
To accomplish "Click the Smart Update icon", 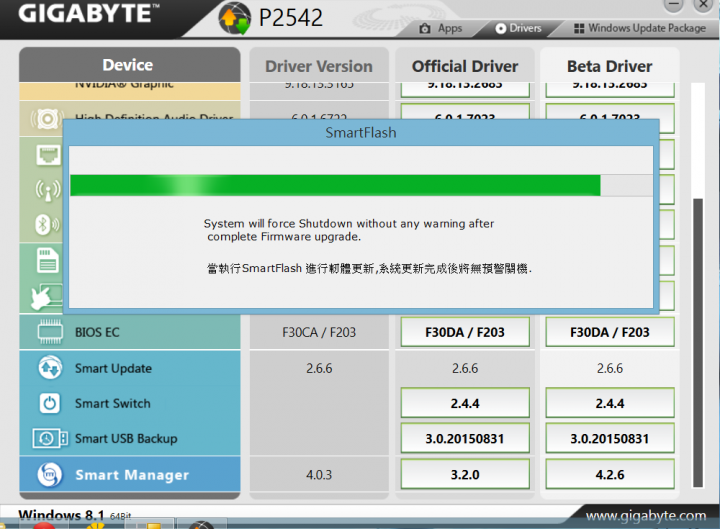I will click(x=50, y=368).
